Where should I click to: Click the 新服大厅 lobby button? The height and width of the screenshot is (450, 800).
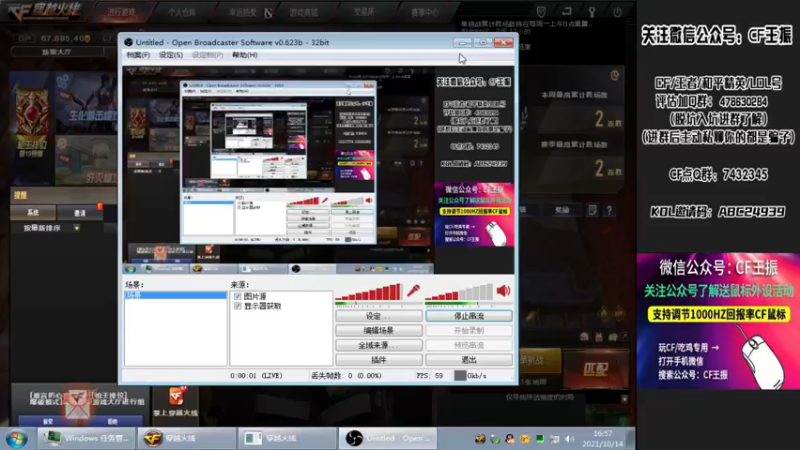pos(57,52)
